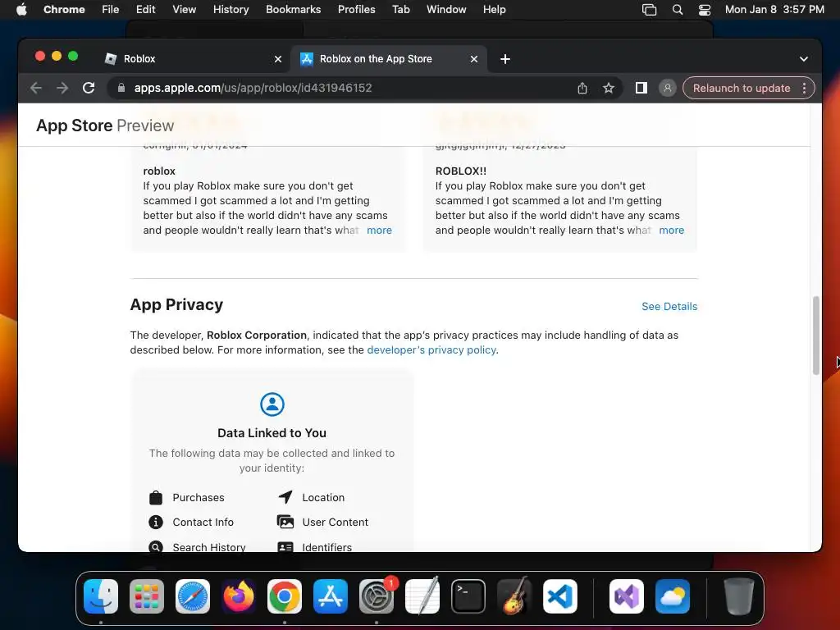Click the Data Linked to You heading
840x630 pixels.
pyautogui.click(x=272, y=433)
